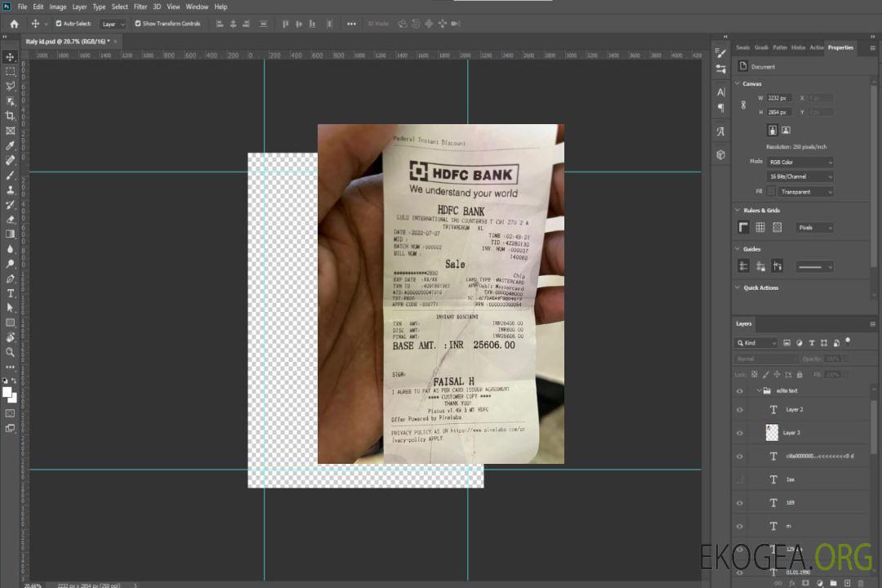
Task: Open the Filter menu
Action: pyautogui.click(x=140, y=7)
